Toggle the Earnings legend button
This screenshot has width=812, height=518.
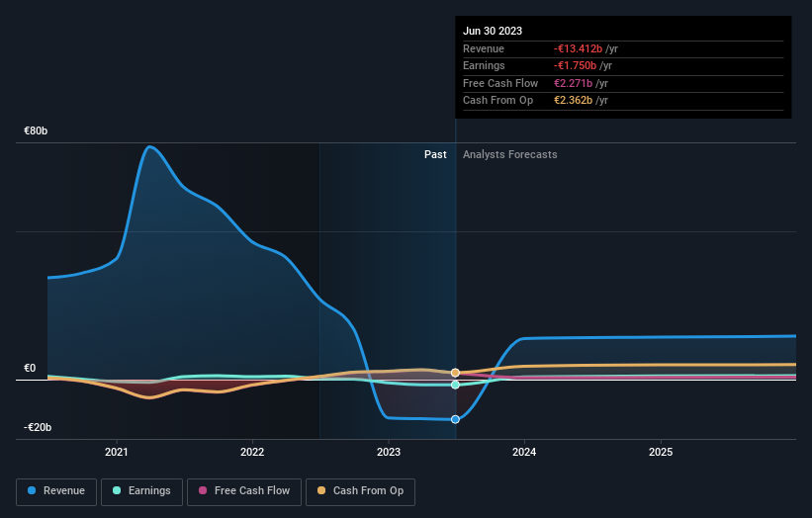(141, 491)
